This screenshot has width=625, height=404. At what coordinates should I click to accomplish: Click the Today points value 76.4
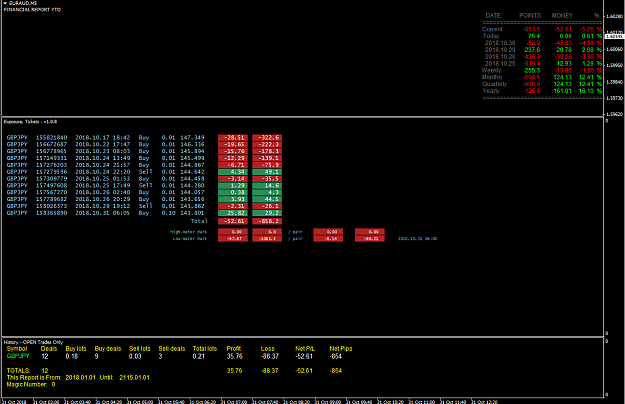534,36
